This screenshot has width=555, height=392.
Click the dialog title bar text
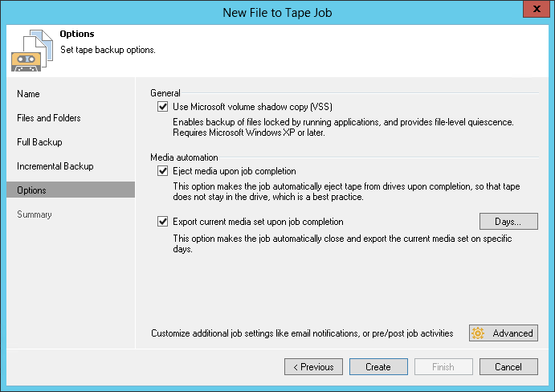(x=277, y=11)
